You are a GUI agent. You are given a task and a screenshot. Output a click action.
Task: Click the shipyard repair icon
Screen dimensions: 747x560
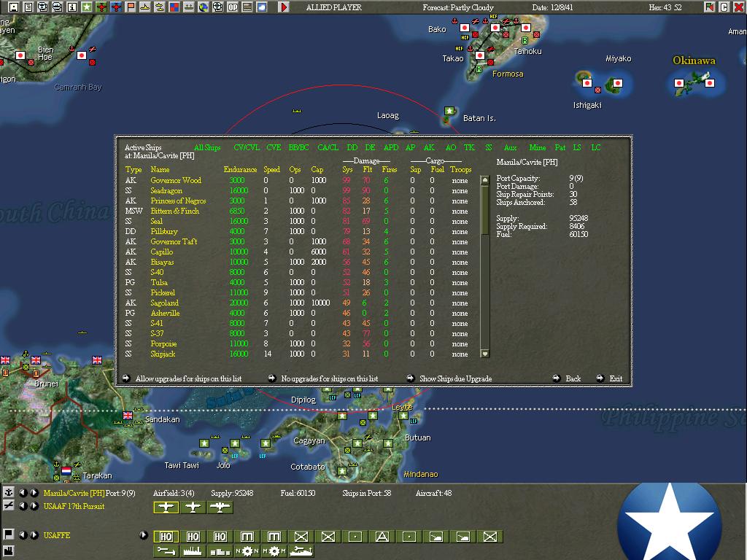point(301,551)
